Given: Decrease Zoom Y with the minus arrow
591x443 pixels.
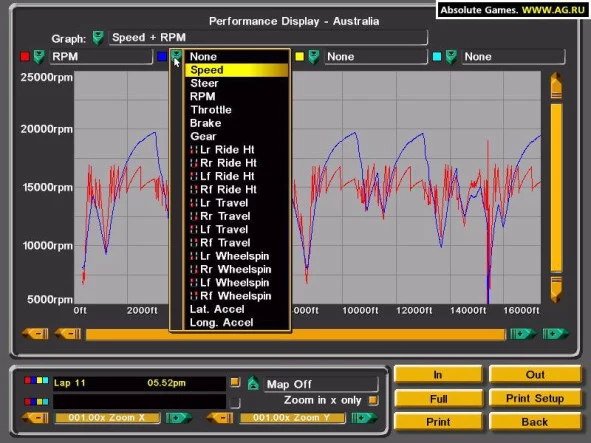Looking at the screenshot, I should (x=220, y=418).
